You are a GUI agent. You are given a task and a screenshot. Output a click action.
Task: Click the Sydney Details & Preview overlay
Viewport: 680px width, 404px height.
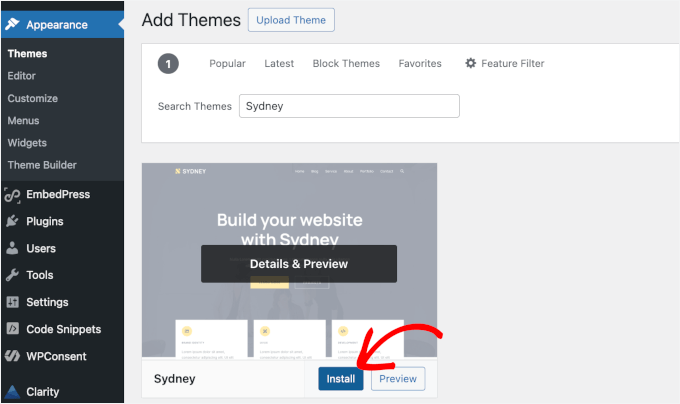tap(299, 264)
